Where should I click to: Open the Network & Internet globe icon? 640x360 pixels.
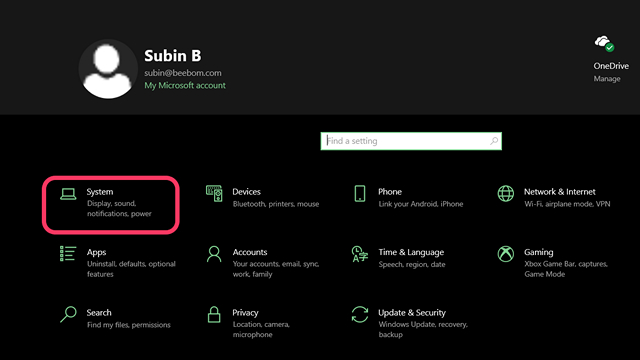506,193
